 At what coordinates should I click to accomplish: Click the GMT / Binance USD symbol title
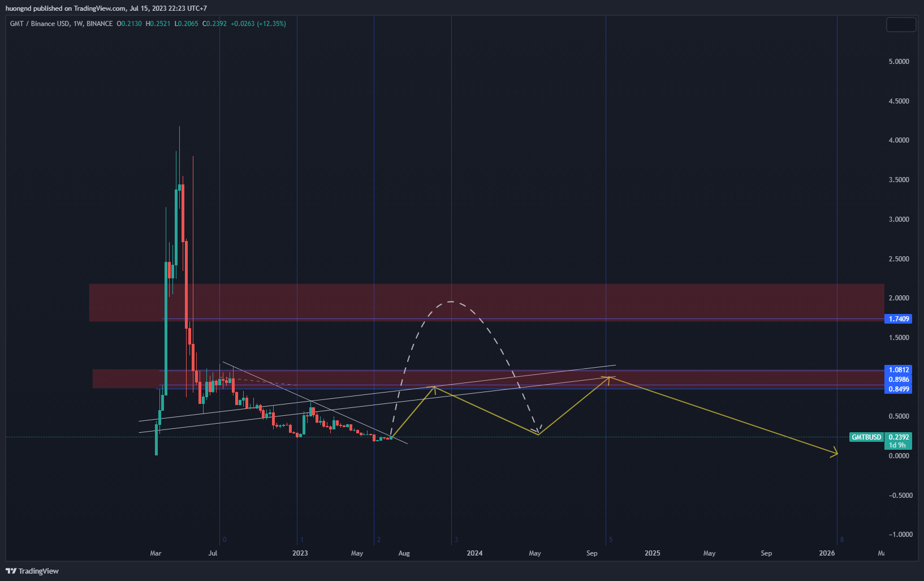coord(40,24)
